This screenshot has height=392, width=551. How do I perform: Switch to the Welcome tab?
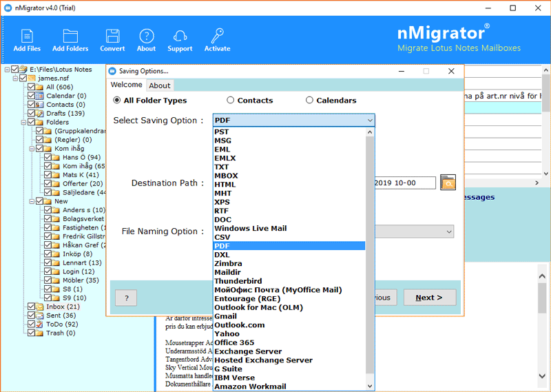127,85
